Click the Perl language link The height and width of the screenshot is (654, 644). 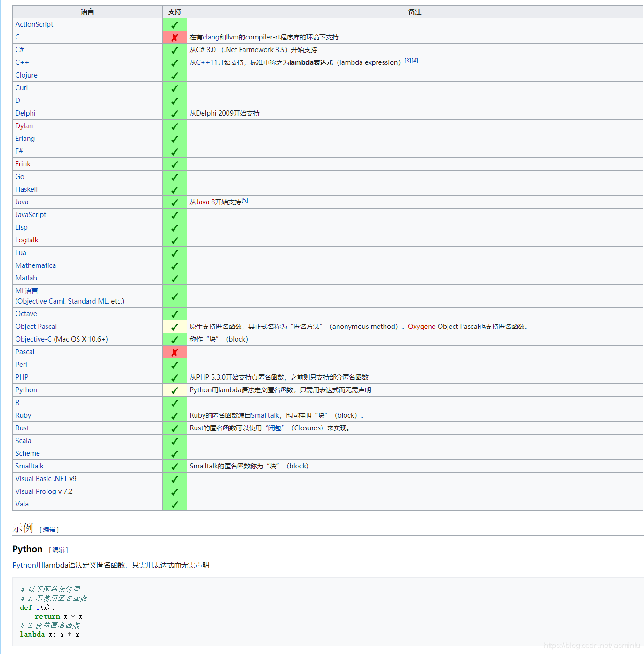pos(21,365)
